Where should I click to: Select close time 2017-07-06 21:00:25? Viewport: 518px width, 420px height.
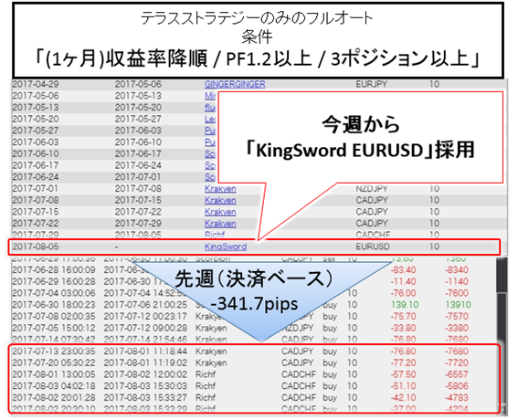click(x=145, y=304)
